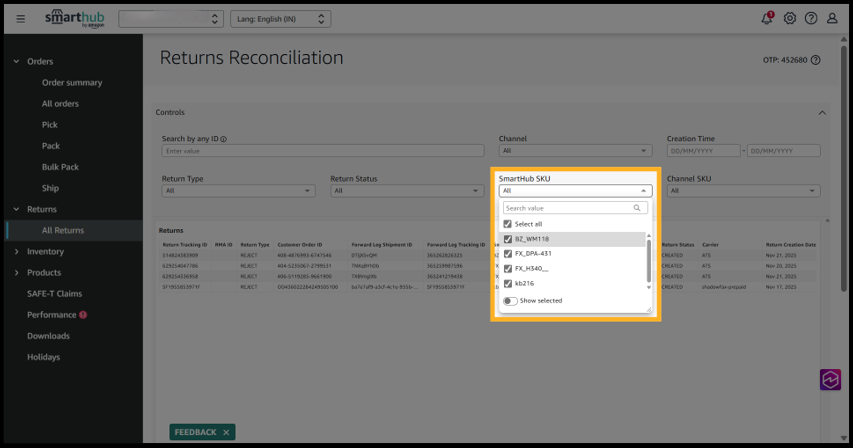Click the search magnifier in SKU dropdown
This screenshot has width=853, height=448.
pos(637,208)
